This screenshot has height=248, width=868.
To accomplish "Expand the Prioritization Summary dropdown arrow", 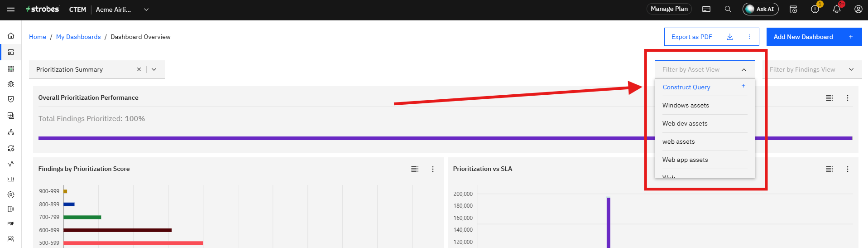I will (154, 69).
